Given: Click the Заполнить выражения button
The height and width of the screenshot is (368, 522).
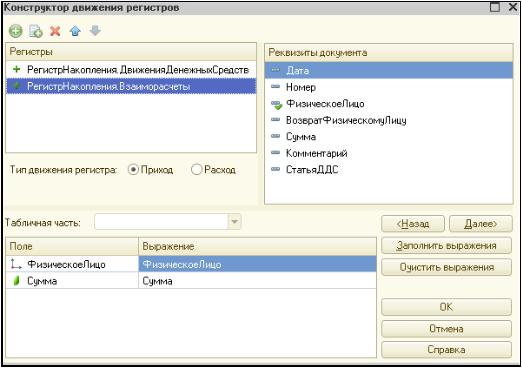Looking at the screenshot, I should pyautogui.click(x=446, y=246).
